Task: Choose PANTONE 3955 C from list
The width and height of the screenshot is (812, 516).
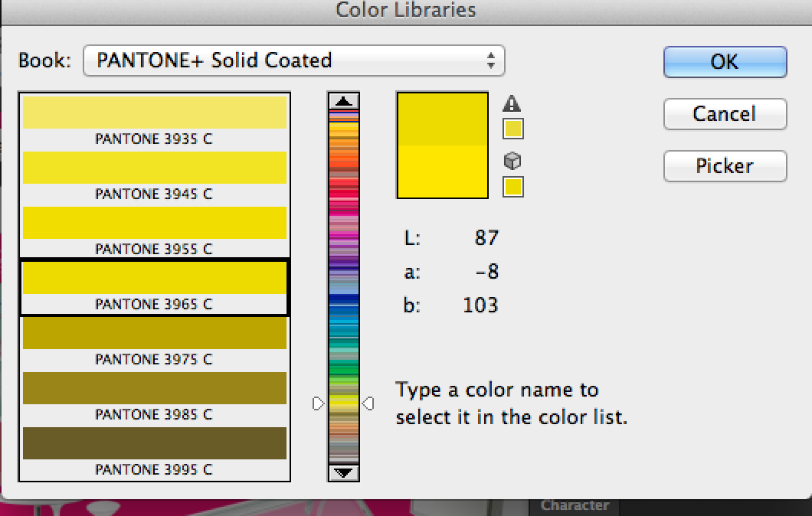Action: click(x=155, y=224)
